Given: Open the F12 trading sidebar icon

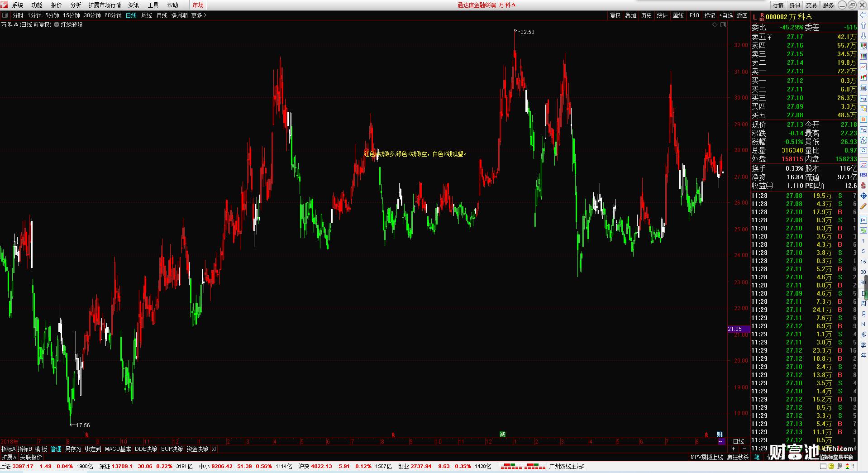Looking at the screenshot, I should [863, 129].
